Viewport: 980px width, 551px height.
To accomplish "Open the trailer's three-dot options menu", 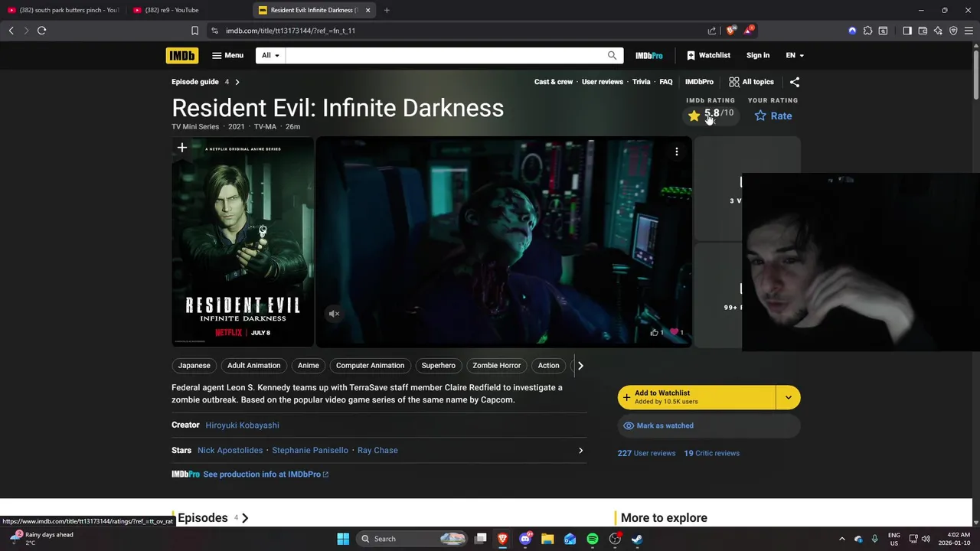I will (x=677, y=152).
